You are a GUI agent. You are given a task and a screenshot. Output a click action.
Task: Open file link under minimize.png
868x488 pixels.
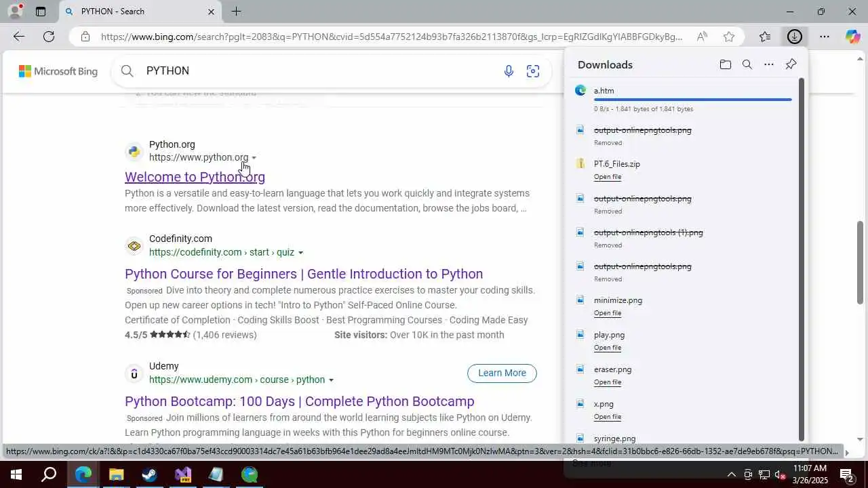click(x=608, y=313)
